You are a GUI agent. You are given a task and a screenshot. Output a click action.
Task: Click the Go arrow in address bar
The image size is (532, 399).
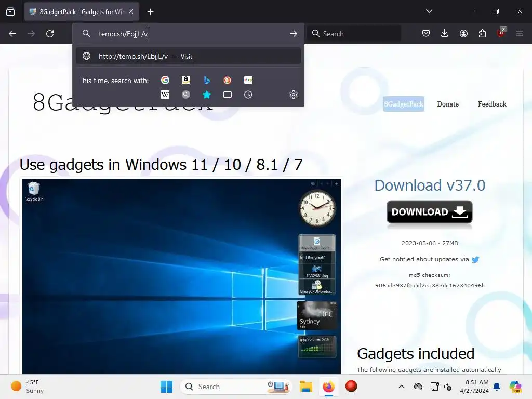(x=294, y=34)
